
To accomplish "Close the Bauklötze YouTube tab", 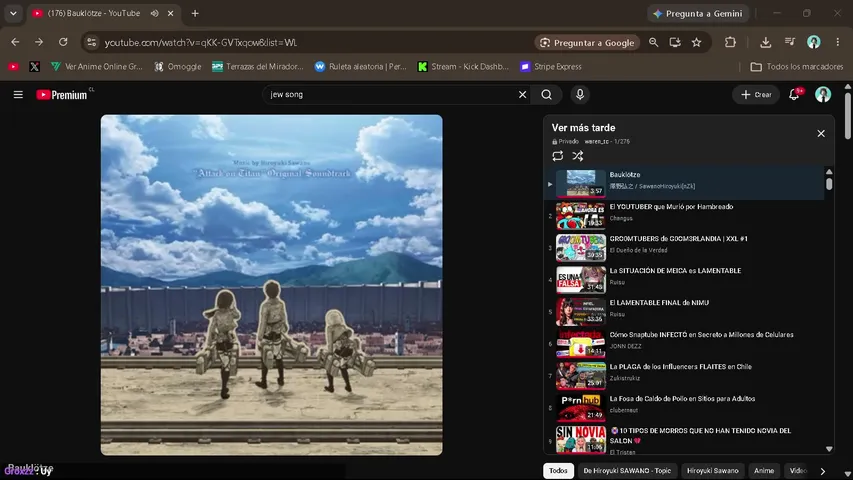I will [170, 13].
